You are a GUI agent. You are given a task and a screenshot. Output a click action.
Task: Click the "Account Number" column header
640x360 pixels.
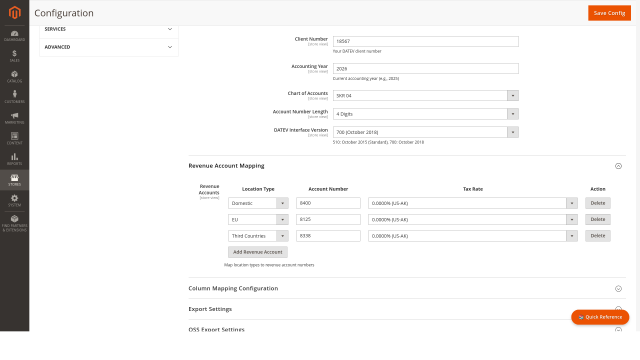coord(328,189)
